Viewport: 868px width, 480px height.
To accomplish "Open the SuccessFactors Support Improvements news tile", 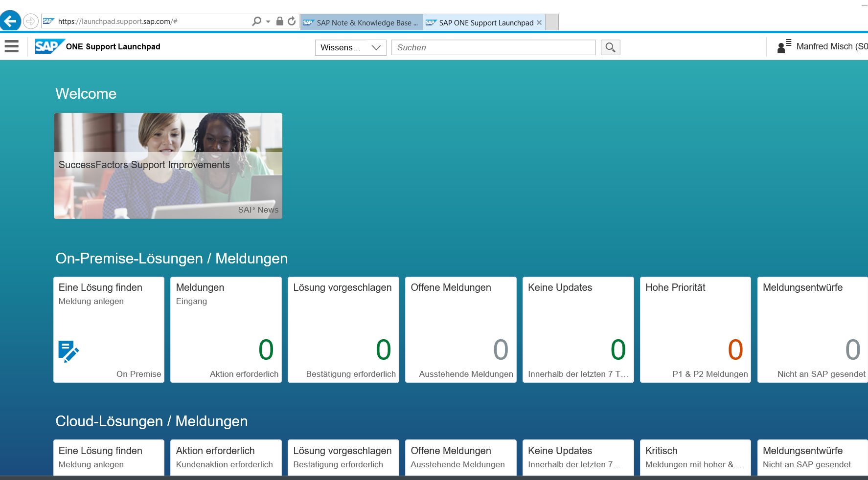I will [168, 166].
